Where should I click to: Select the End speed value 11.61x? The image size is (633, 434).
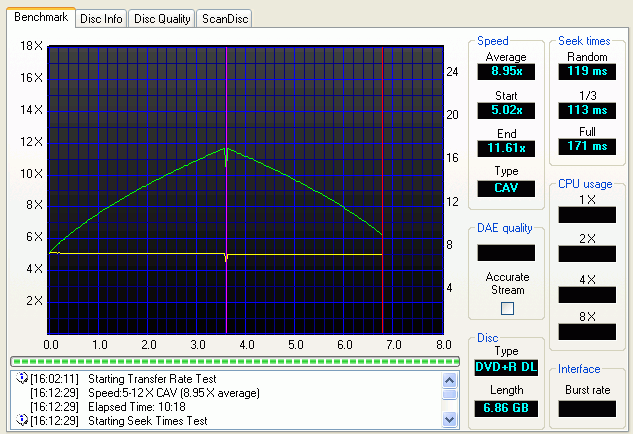pyautogui.click(x=506, y=148)
